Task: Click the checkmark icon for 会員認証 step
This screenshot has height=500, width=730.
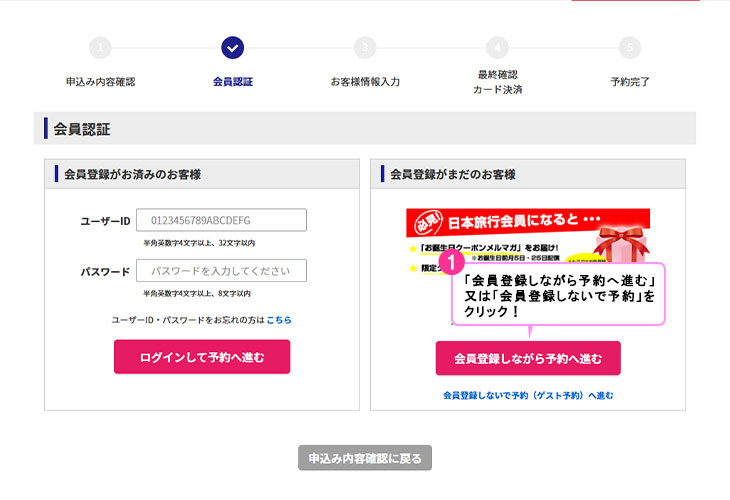Action: click(232, 48)
